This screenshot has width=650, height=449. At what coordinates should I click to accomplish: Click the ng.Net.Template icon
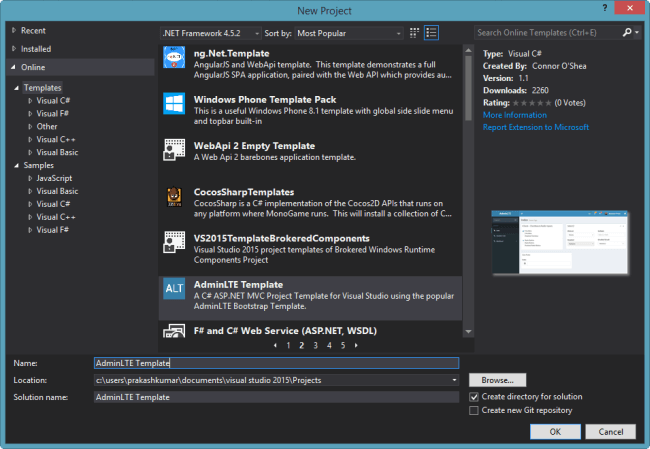pyautogui.click(x=174, y=58)
